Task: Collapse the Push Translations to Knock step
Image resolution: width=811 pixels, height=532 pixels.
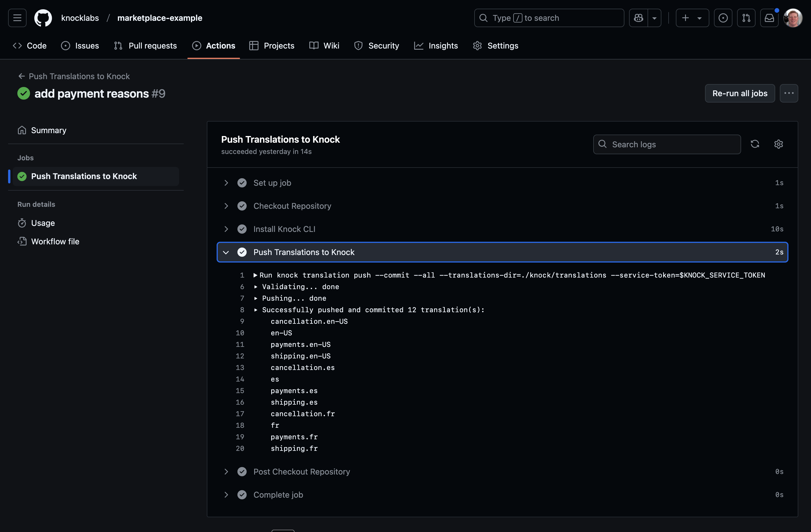Action: (x=226, y=252)
